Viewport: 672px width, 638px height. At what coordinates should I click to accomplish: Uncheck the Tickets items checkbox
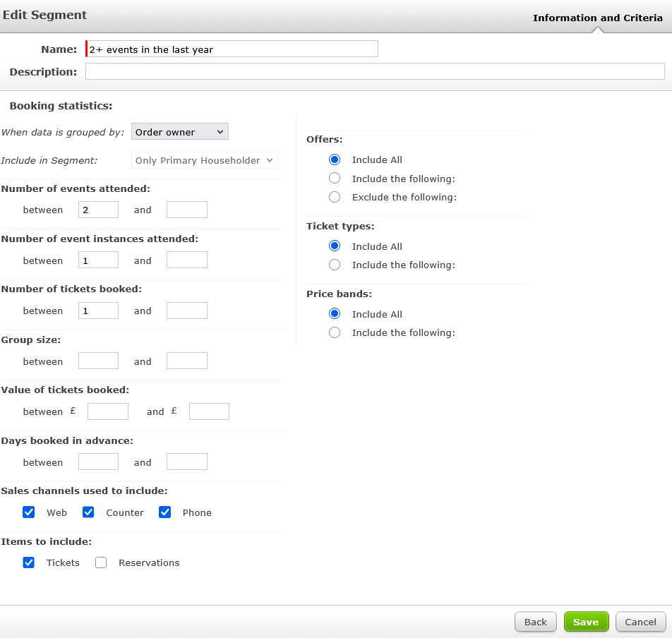[x=29, y=562]
